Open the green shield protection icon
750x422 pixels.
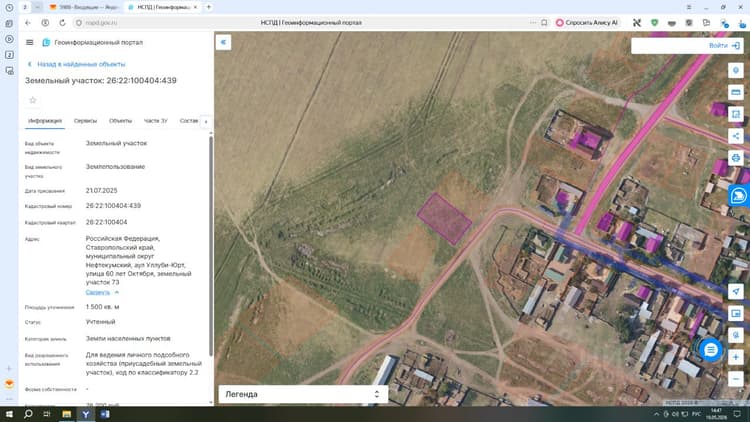click(x=654, y=22)
